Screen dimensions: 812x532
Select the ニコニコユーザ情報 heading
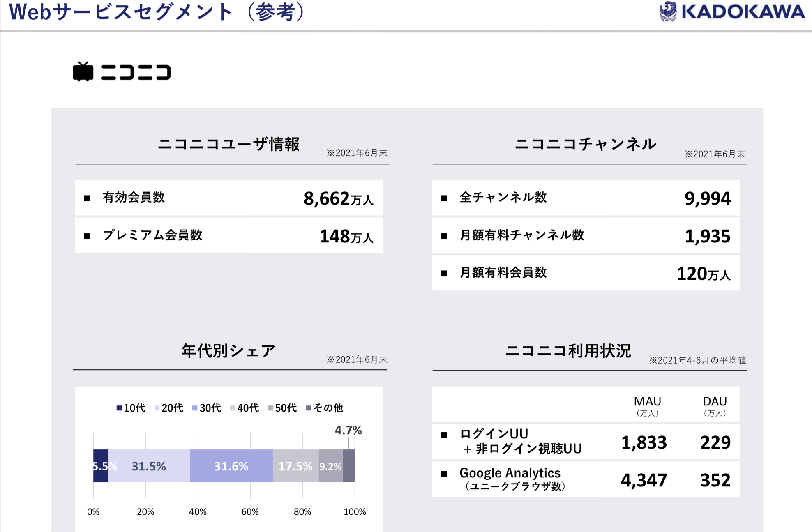[x=229, y=145]
